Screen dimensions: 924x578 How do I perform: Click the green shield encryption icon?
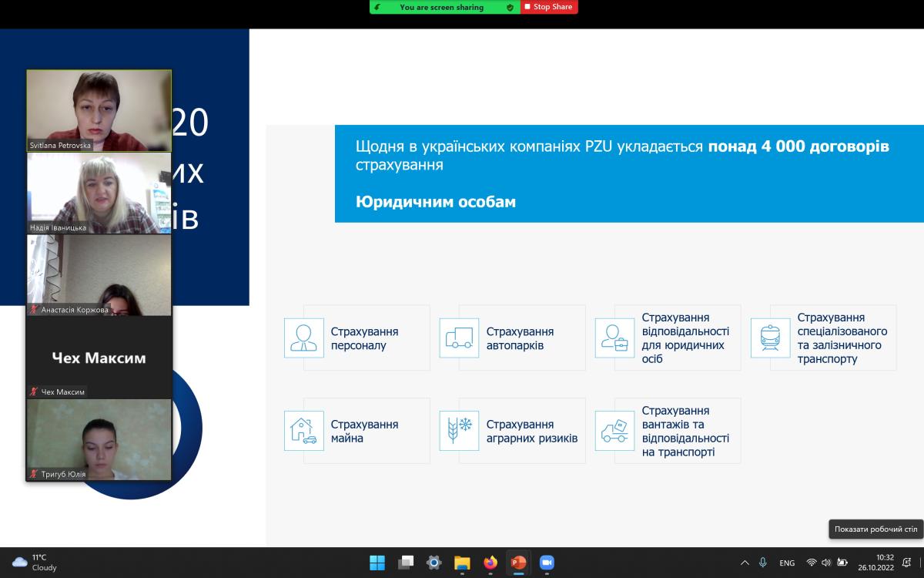510,7
